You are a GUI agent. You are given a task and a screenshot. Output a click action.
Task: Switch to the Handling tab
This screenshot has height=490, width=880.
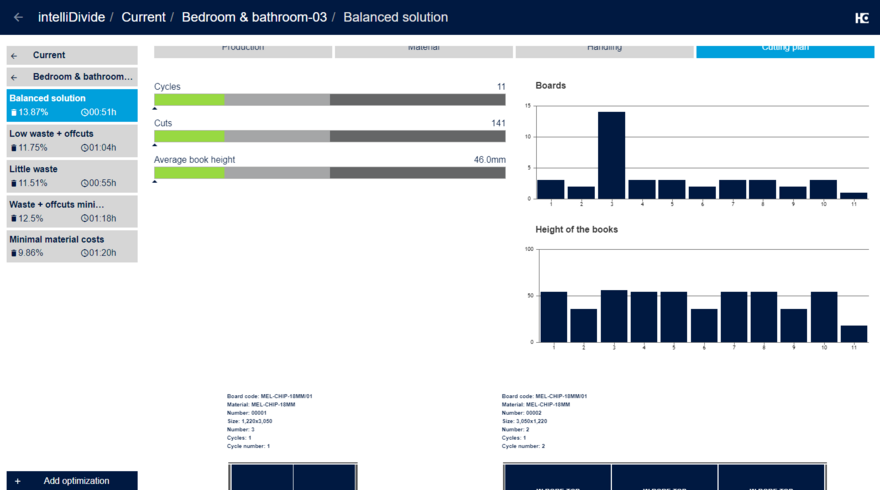604,51
